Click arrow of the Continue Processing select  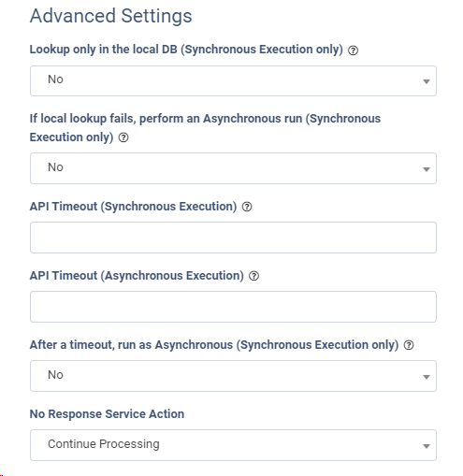[x=427, y=446]
